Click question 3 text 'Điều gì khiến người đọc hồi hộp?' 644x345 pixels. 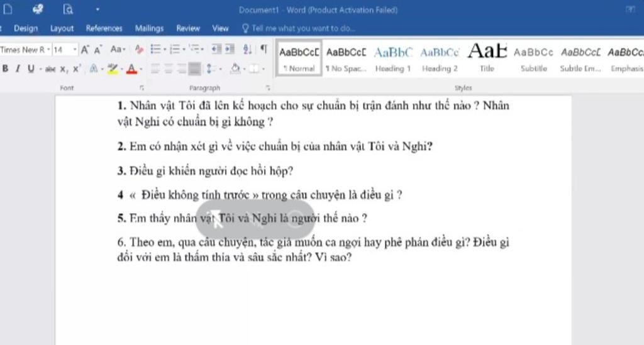211,171
